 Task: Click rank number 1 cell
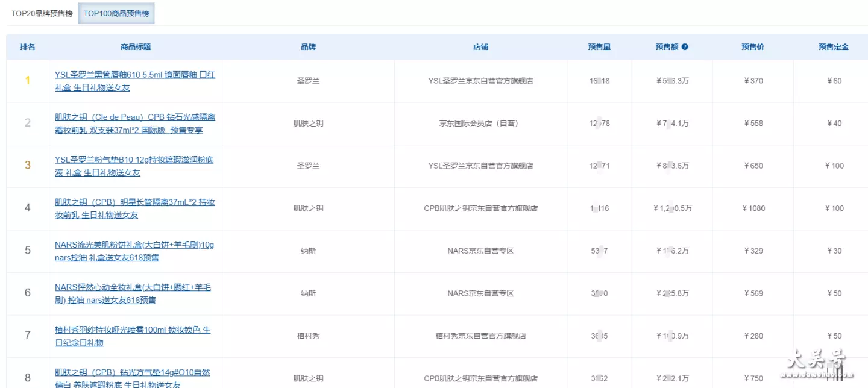pos(28,81)
